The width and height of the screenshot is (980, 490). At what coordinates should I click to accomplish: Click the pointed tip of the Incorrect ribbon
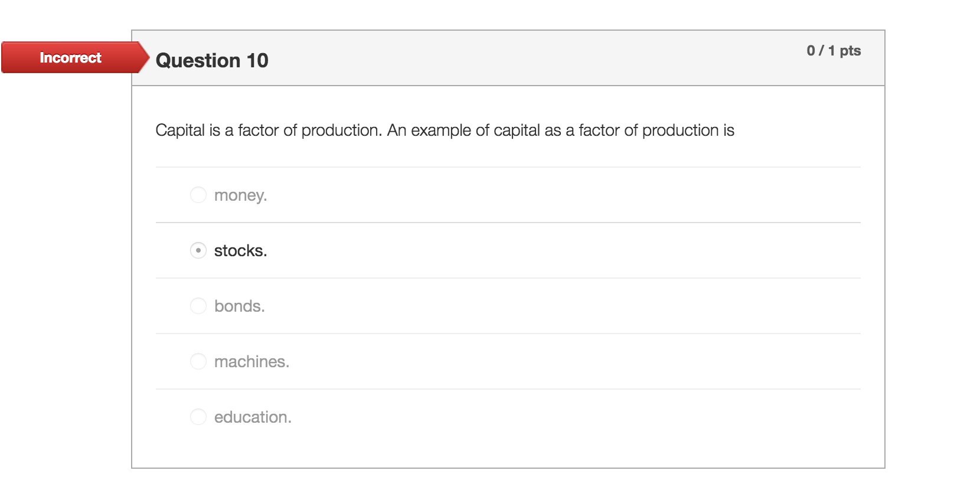[x=146, y=57]
